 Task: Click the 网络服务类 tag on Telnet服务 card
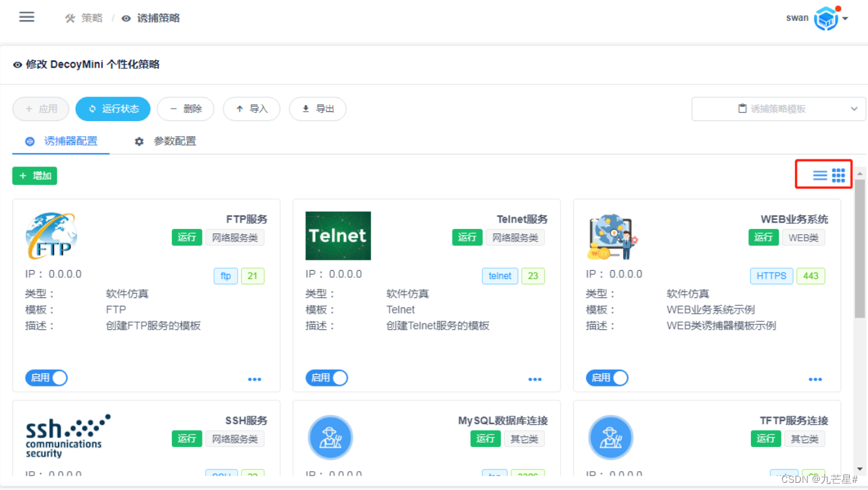pyautogui.click(x=516, y=238)
